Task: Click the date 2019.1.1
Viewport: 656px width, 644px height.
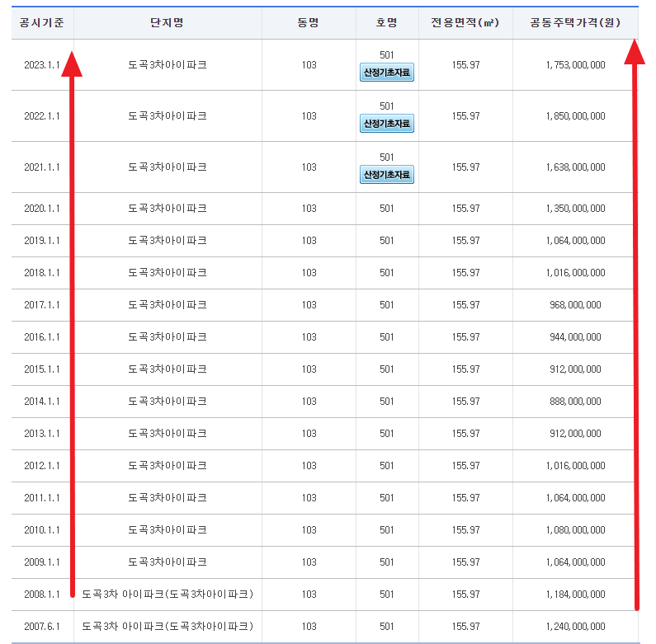Action: pos(42,241)
